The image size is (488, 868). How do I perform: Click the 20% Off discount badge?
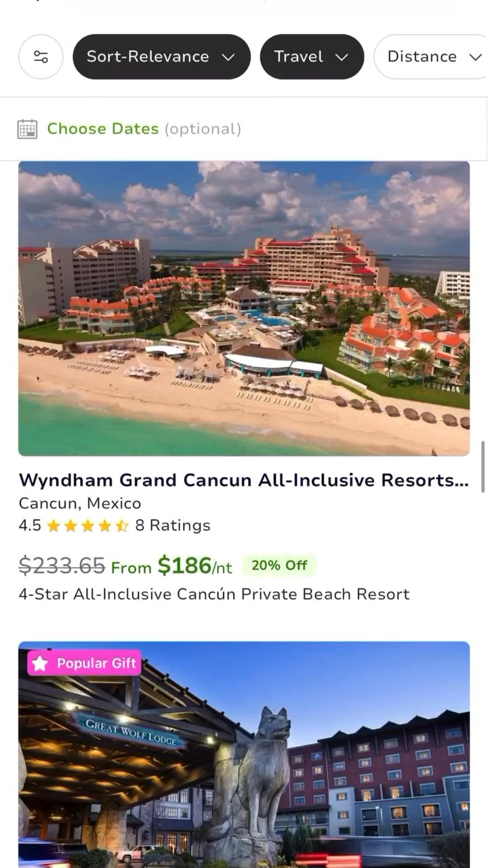click(x=279, y=565)
